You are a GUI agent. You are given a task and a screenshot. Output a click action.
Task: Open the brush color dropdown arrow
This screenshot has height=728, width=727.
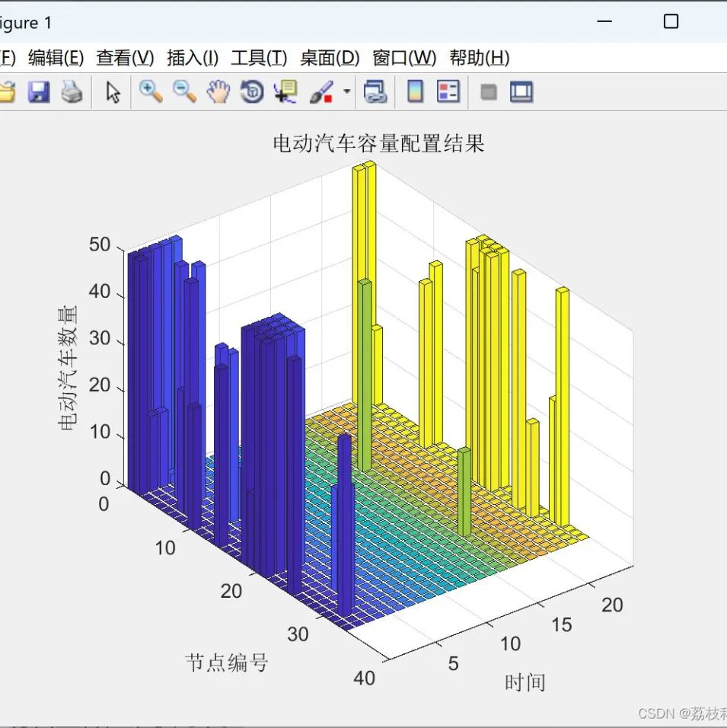coord(346,91)
